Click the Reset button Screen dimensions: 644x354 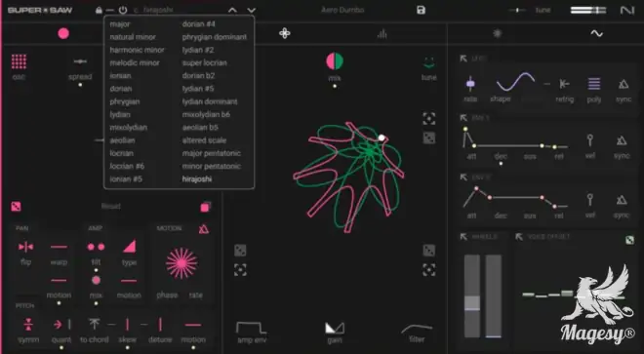111,206
